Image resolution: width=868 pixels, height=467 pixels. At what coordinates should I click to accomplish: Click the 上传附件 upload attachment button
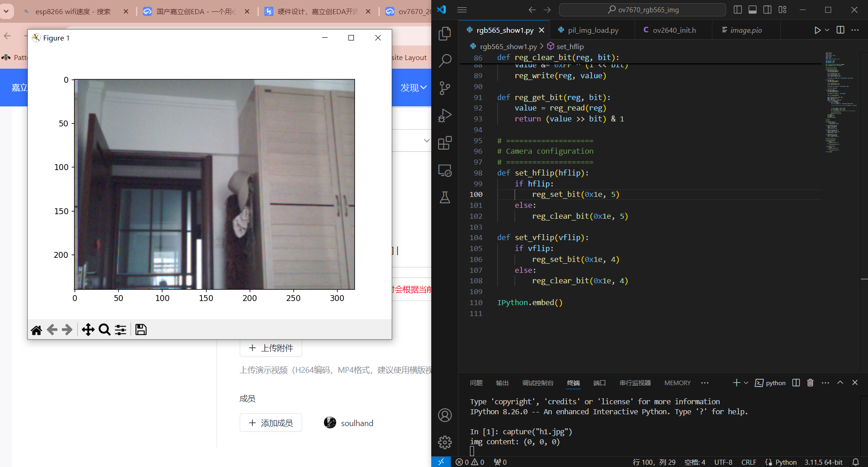[271, 348]
